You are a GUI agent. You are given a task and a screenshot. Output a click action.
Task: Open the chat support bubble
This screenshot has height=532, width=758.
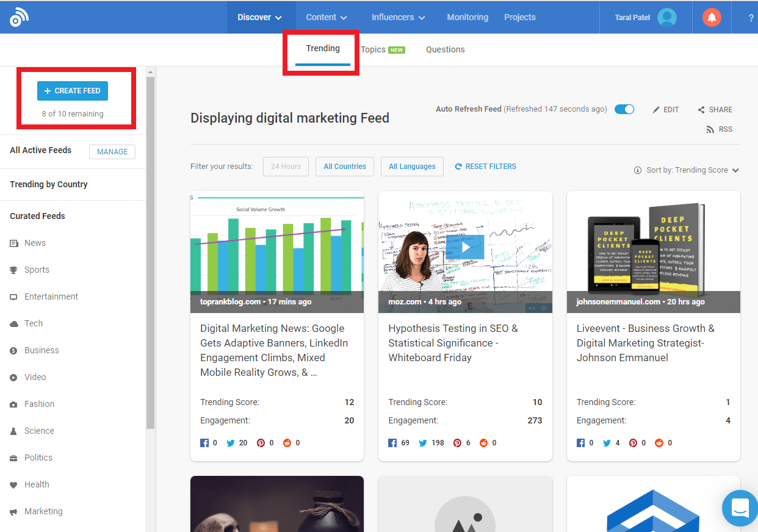pos(740,508)
